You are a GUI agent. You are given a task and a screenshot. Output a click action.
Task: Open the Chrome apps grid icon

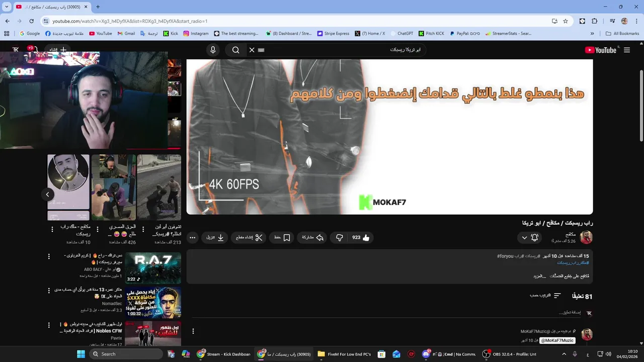[x=7, y=34]
